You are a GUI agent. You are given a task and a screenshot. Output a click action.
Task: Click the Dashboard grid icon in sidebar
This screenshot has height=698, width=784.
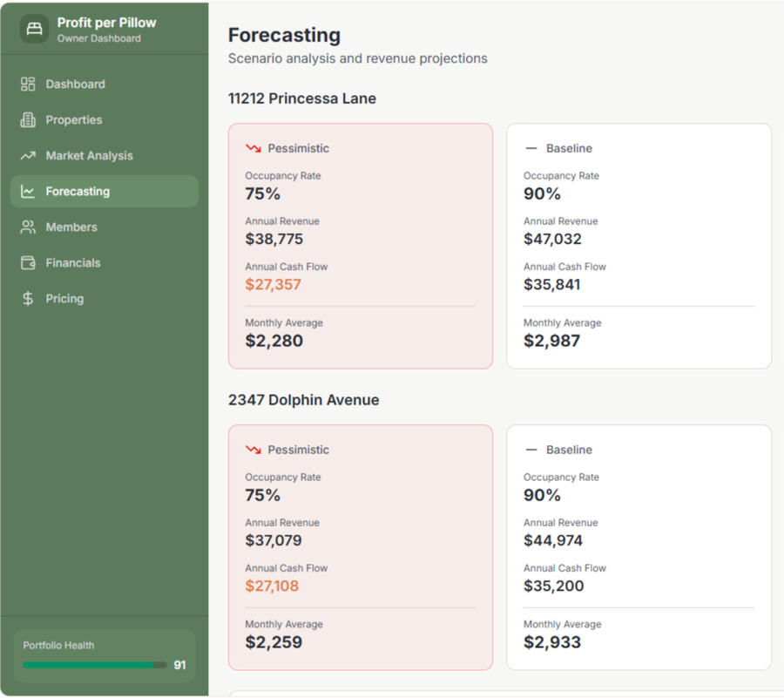pos(28,85)
